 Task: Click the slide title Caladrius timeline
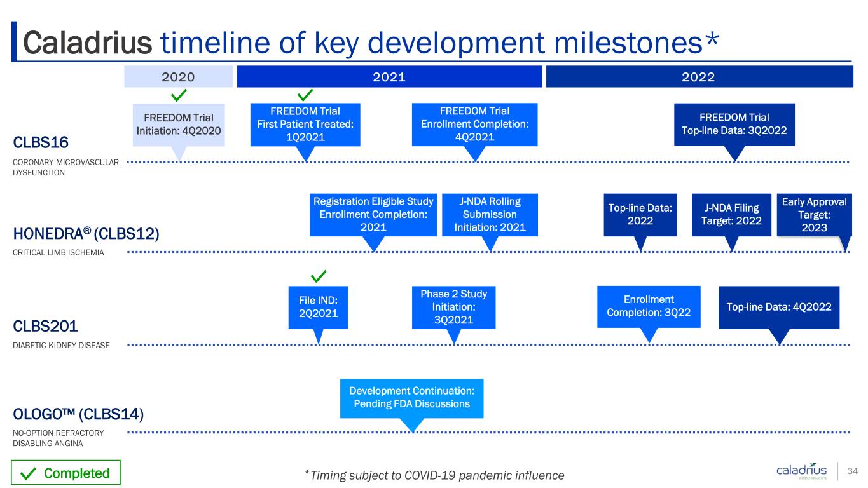[371, 42]
